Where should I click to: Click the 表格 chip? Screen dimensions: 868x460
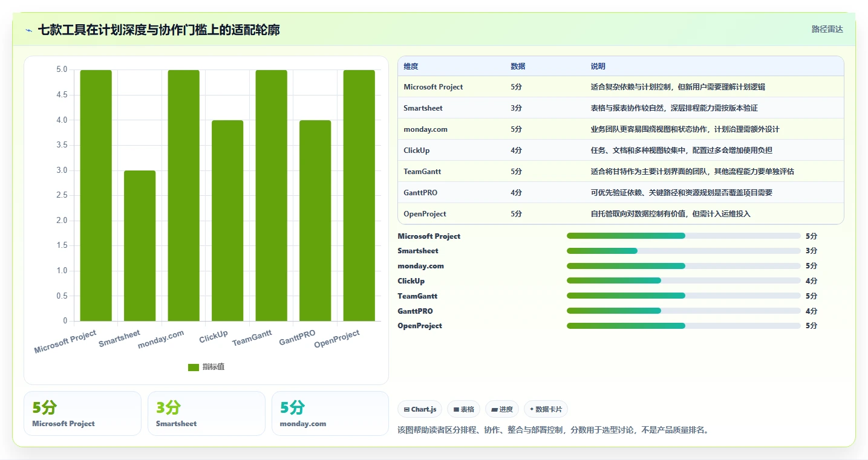[x=463, y=409]
